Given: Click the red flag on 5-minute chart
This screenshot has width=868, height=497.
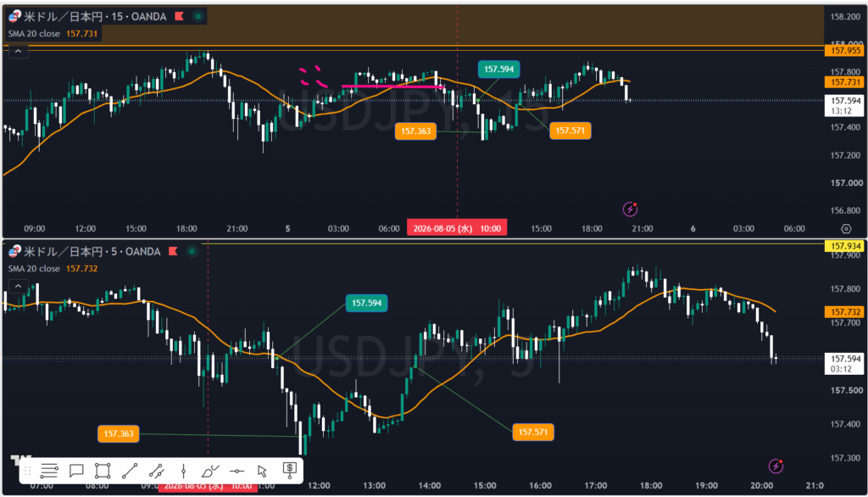Looking at the screenshot, I should click(x=173, y=251).
